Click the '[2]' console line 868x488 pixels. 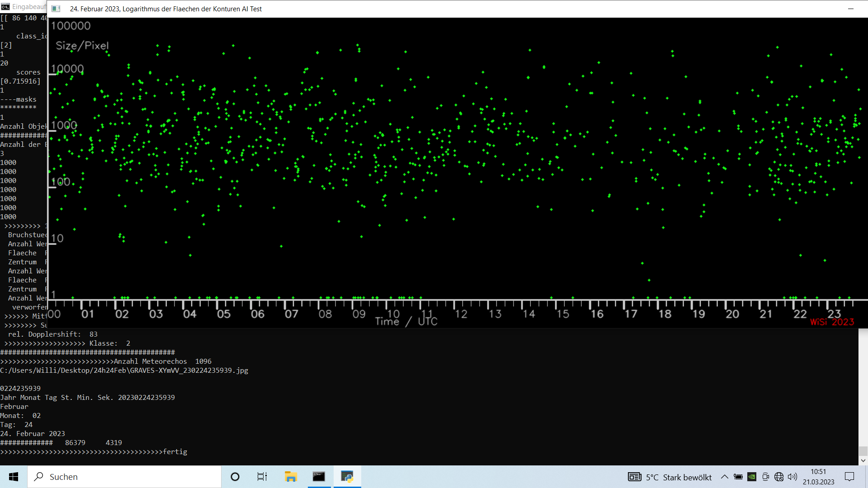pyautogui.click(x=6, y=45)
